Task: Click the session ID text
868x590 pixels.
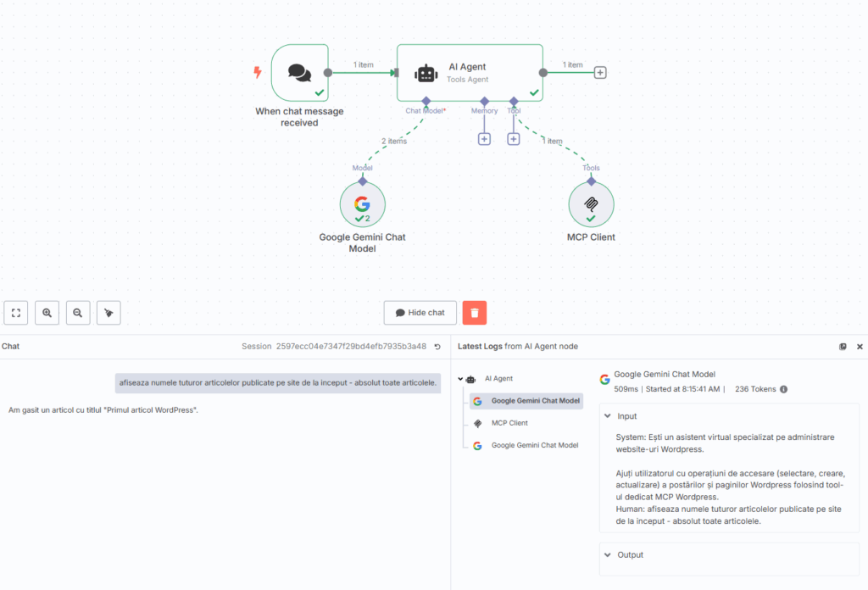Action: 351,347
